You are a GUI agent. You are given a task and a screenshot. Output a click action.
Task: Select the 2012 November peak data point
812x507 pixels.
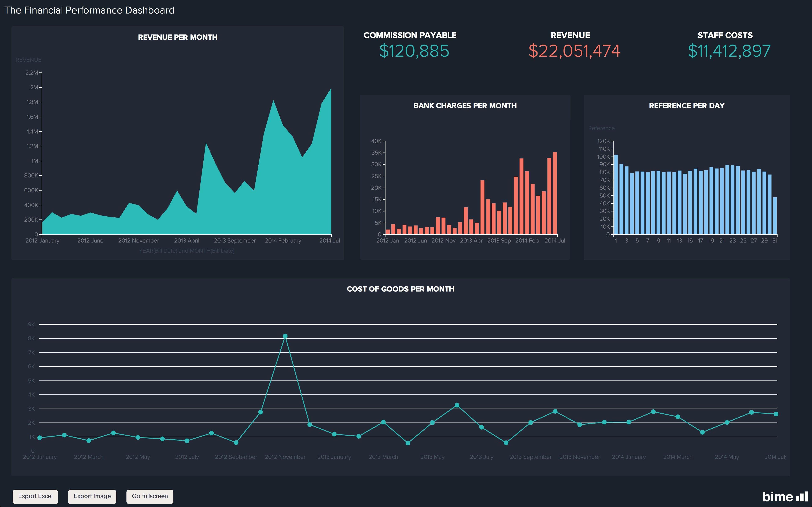point(285,336)
